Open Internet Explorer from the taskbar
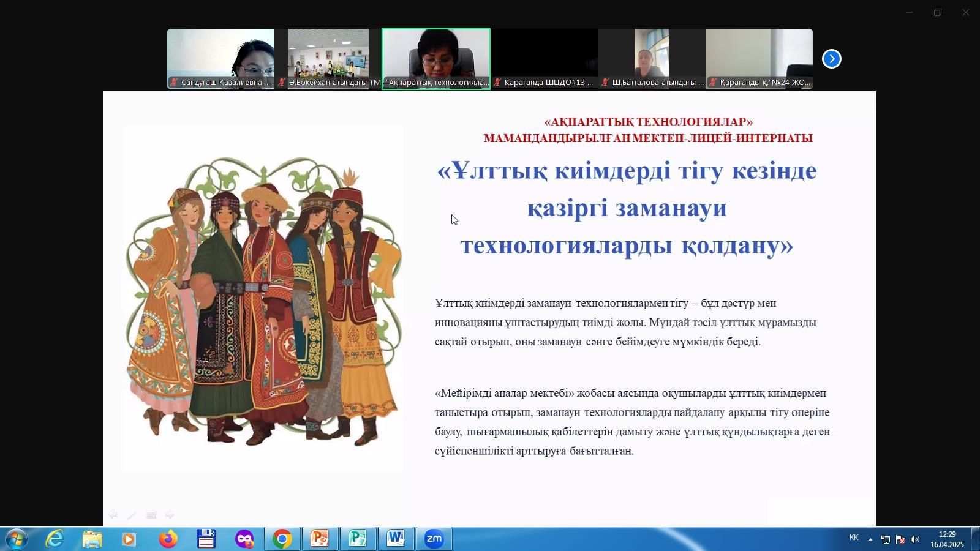980x551 pixels. coord(55,539)
